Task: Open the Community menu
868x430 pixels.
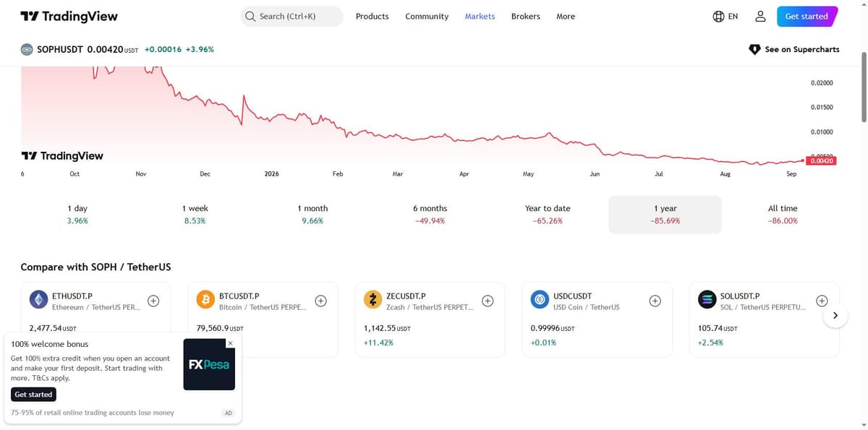Action: (427, 16)
